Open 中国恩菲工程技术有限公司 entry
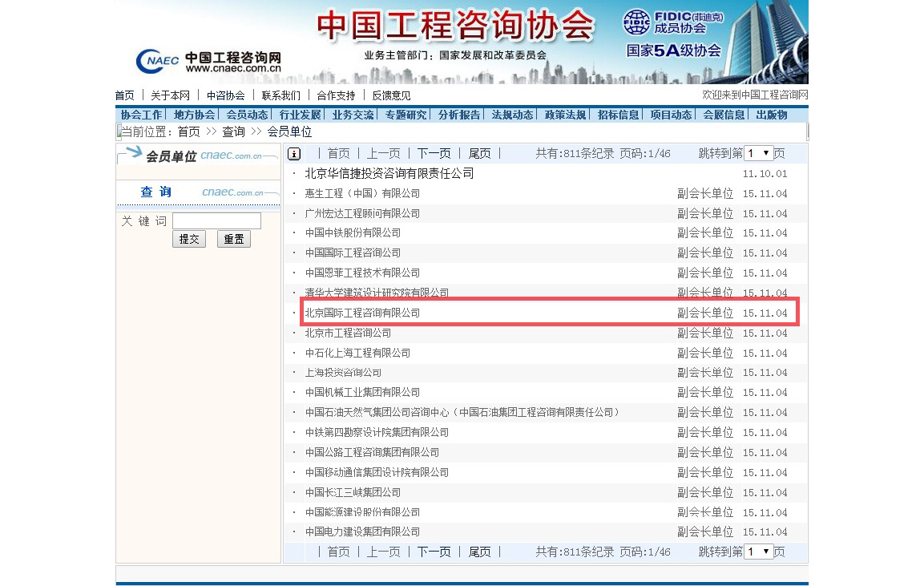The image size is (924, 586). (362, 273)
